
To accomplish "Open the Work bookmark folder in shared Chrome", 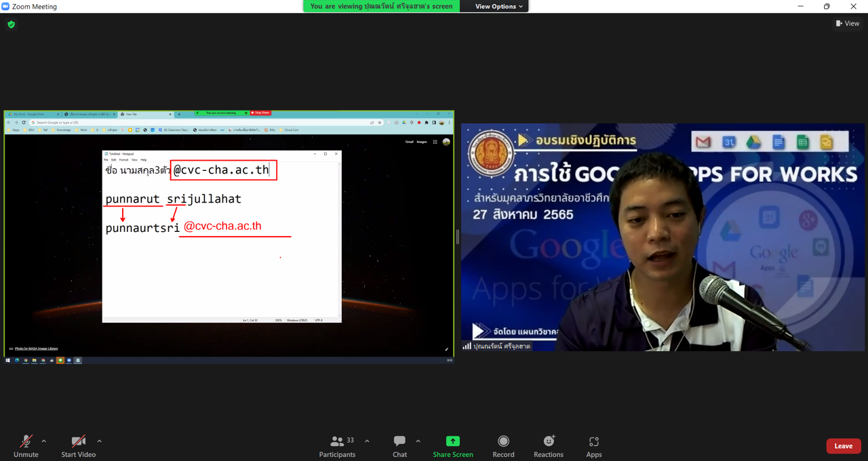I will (x=81, y=130).
